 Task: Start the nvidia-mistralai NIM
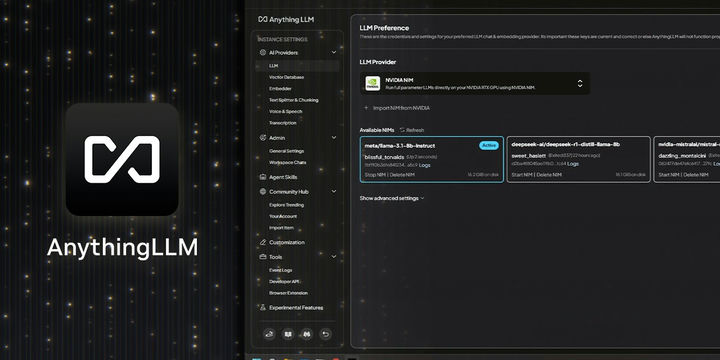click(669, 175)
